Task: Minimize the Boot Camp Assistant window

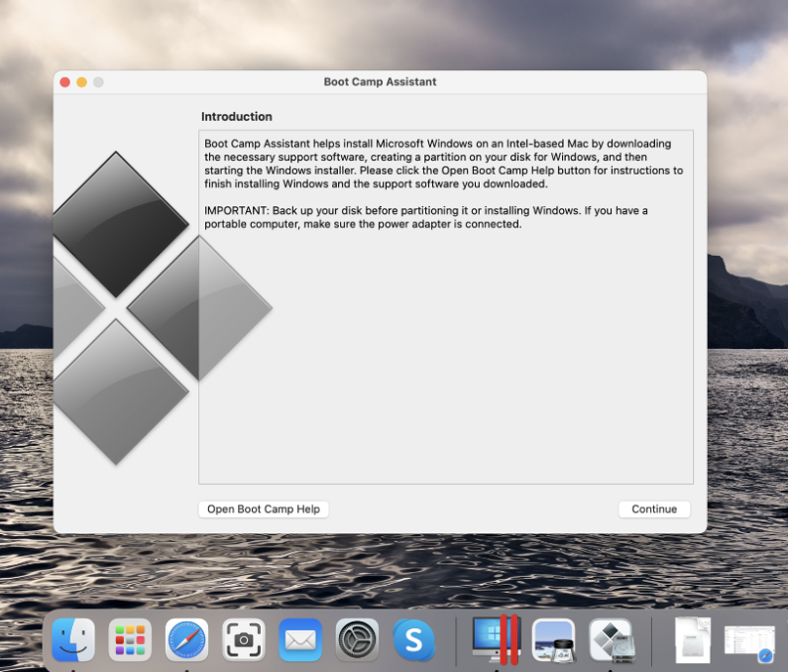Action: pyautogui.click(x=81, y=82)
